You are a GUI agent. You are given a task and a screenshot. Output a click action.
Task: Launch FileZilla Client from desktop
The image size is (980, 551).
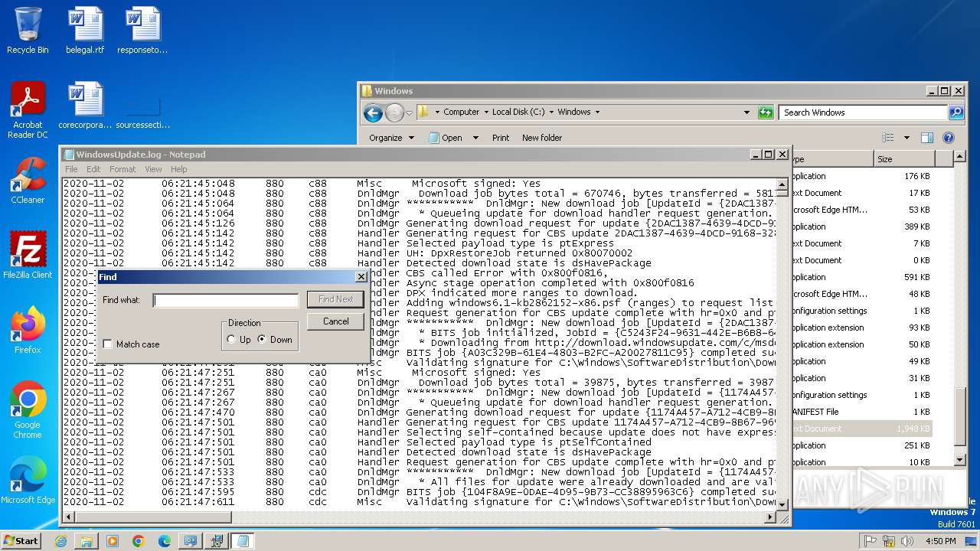[x=28, y=256]
